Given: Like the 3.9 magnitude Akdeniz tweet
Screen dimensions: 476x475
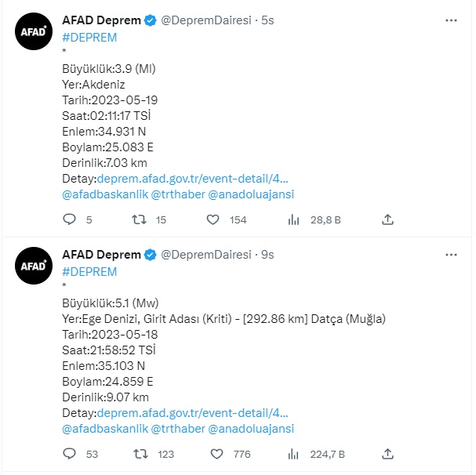Looking at the screenshot, I should coord(213,220).
